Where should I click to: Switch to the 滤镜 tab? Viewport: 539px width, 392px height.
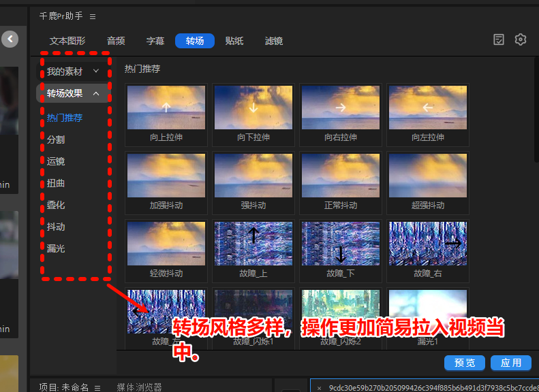click(x=274, y=41)
